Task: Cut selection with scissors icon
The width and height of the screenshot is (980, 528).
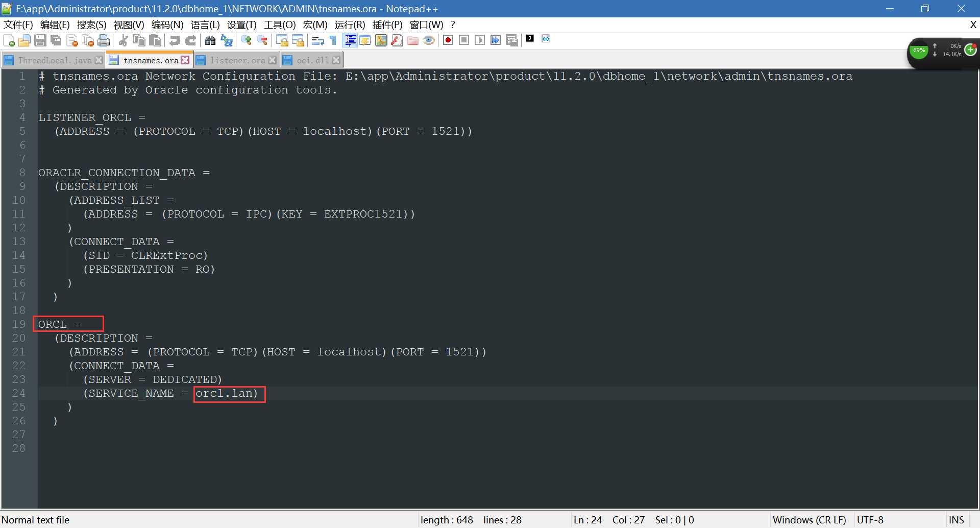Action: point(123,41)
